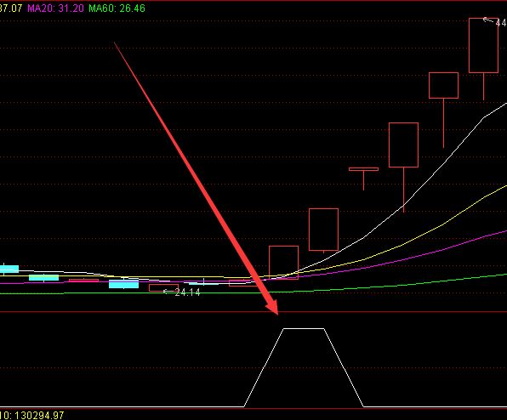Select the yellow 37.07 moving average value

[x=11, y=9]
